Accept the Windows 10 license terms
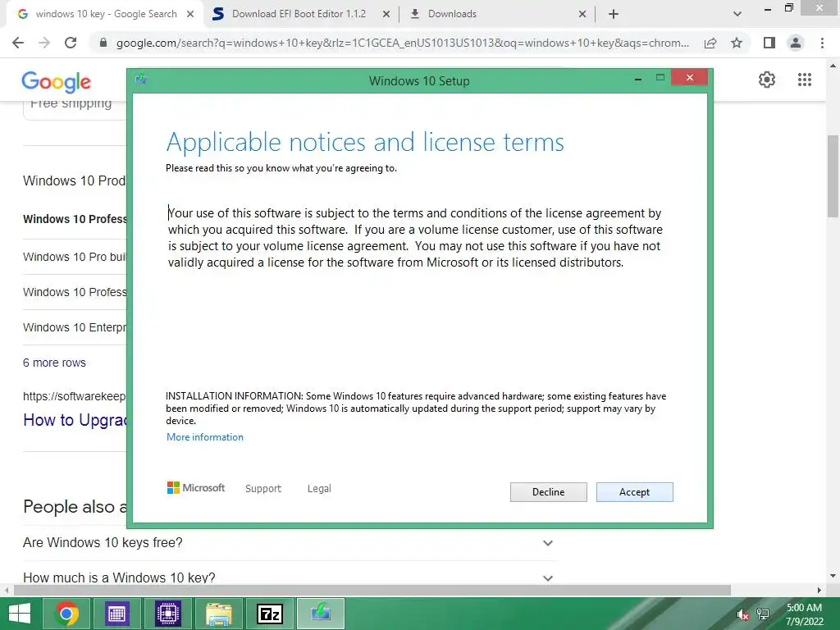The image size is (840, 630). pos(634,492)
